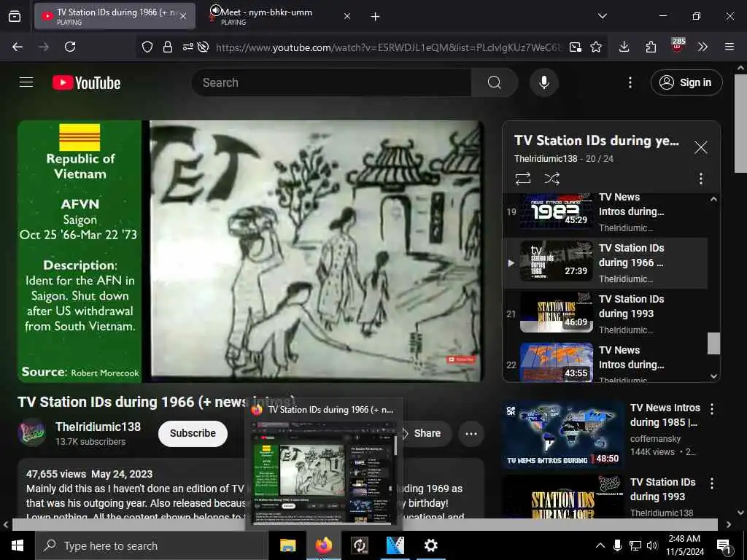Open volume control in system tray
Viewport: 747px width, 560px height.
653,545
